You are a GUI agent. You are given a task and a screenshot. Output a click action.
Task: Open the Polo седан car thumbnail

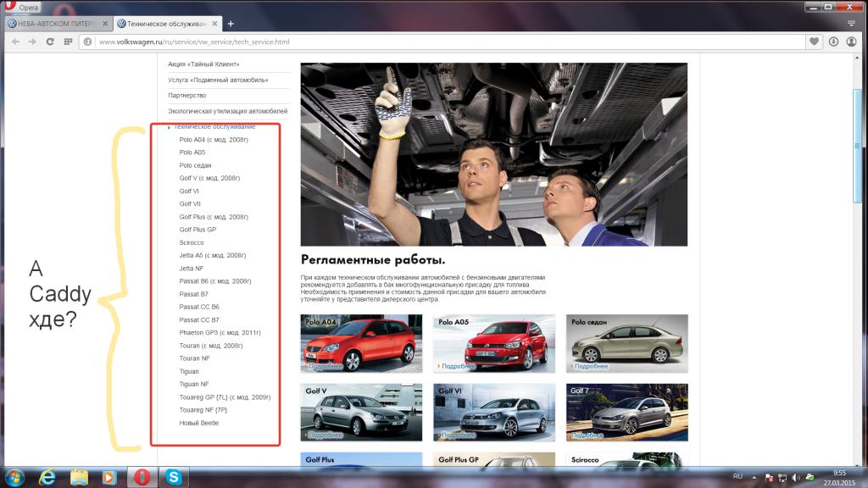coord(627,344)
